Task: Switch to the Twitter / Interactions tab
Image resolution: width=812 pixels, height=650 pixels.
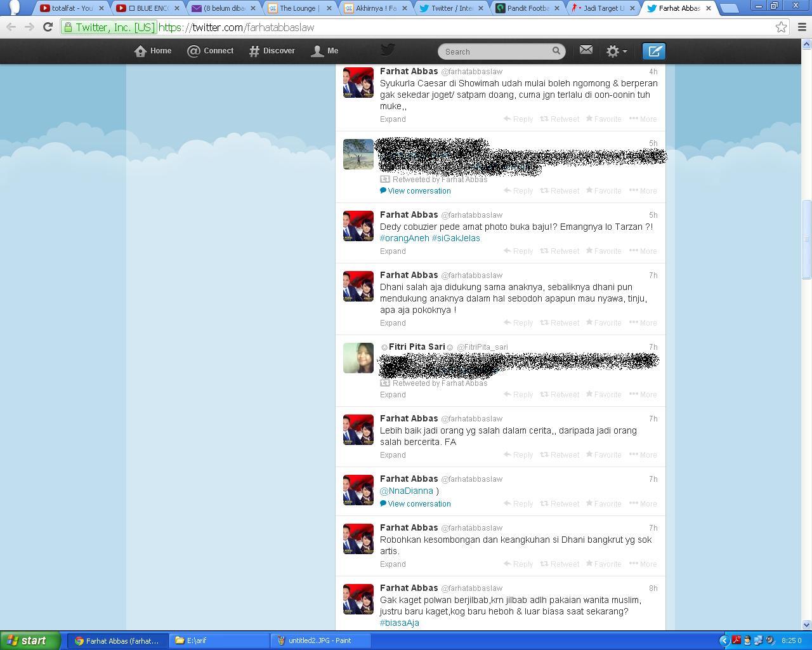Action: 451,8
